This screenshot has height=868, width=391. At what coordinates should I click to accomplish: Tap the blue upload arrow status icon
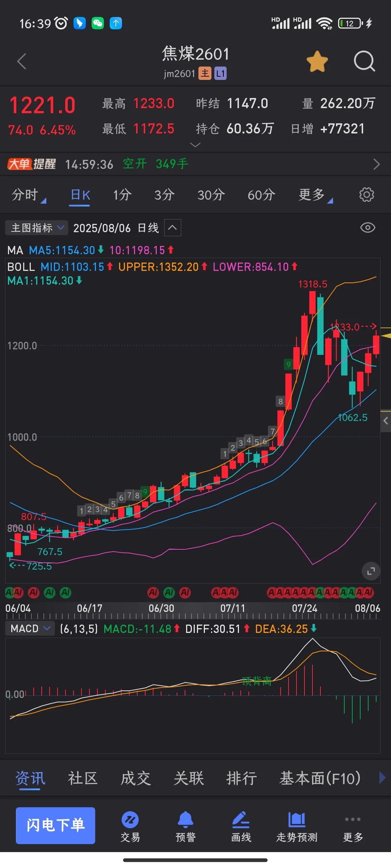(x=116, y=23)
